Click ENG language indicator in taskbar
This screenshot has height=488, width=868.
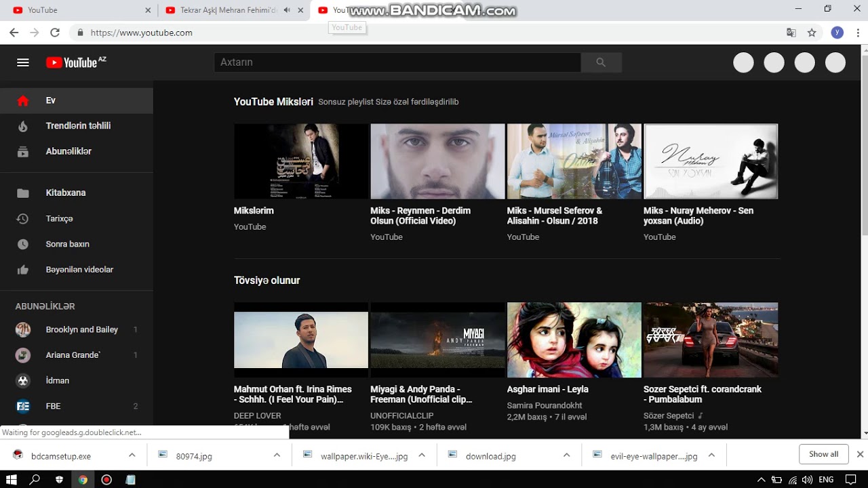tap(826, 480)
